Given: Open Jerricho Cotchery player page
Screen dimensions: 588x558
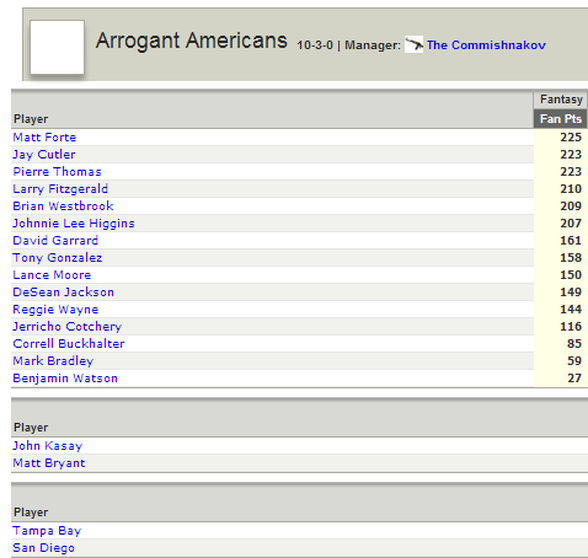Looking at the screenshot, I should pos(67,327).
